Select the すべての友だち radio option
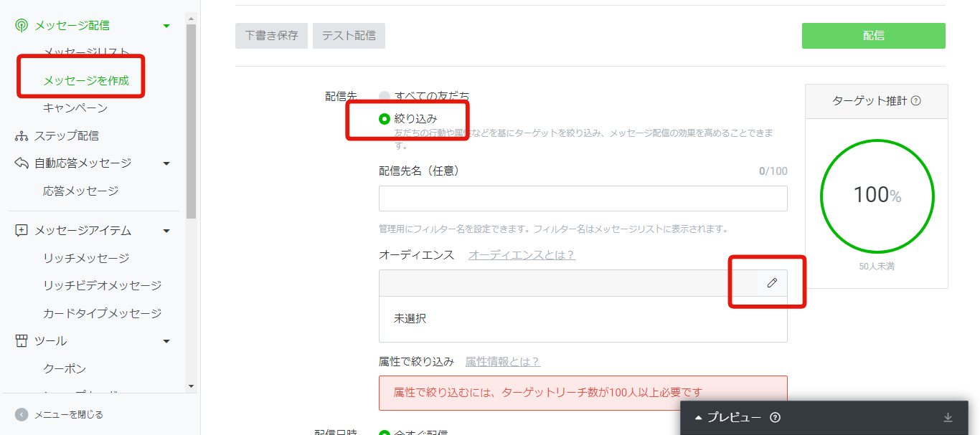Screen dimensions: 980x435 385,96
